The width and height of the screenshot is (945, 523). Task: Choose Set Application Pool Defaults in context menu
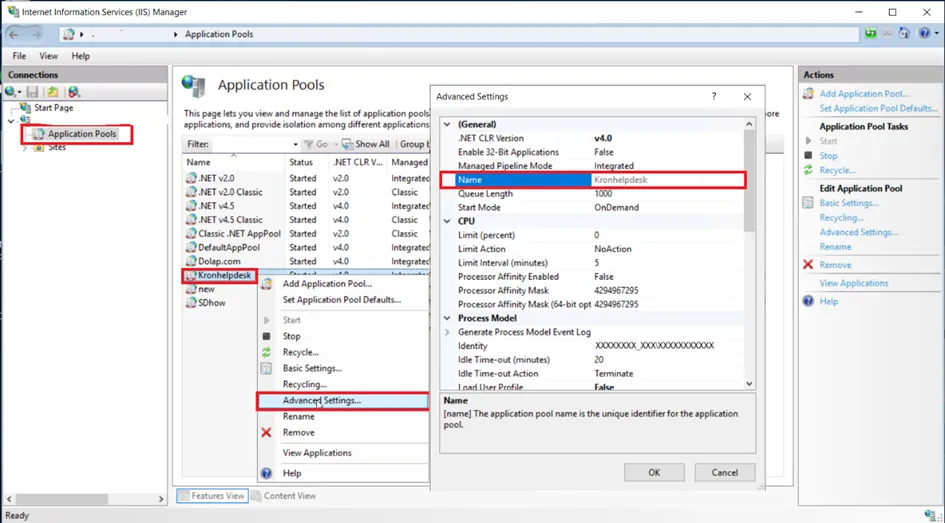(342, 300)
